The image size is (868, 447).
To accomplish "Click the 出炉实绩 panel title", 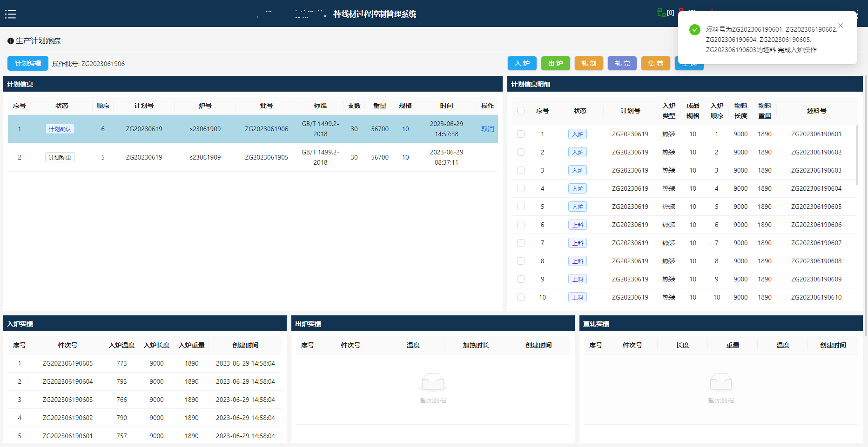I will coord(308,324).
